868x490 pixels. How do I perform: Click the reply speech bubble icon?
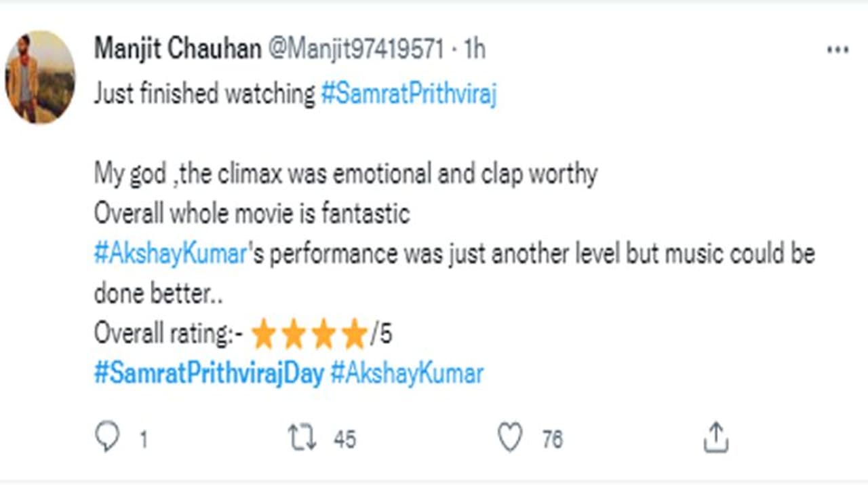(x=107, y=438)
